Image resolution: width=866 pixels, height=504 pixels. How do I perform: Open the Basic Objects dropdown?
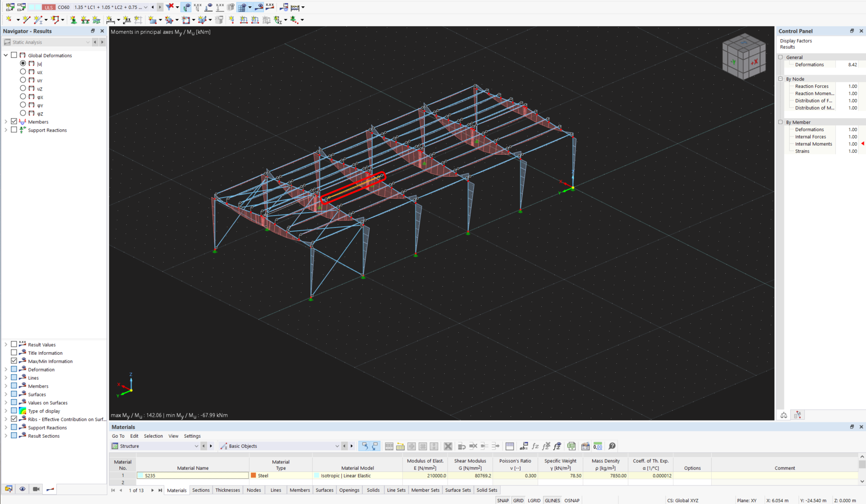click(336, 446)
